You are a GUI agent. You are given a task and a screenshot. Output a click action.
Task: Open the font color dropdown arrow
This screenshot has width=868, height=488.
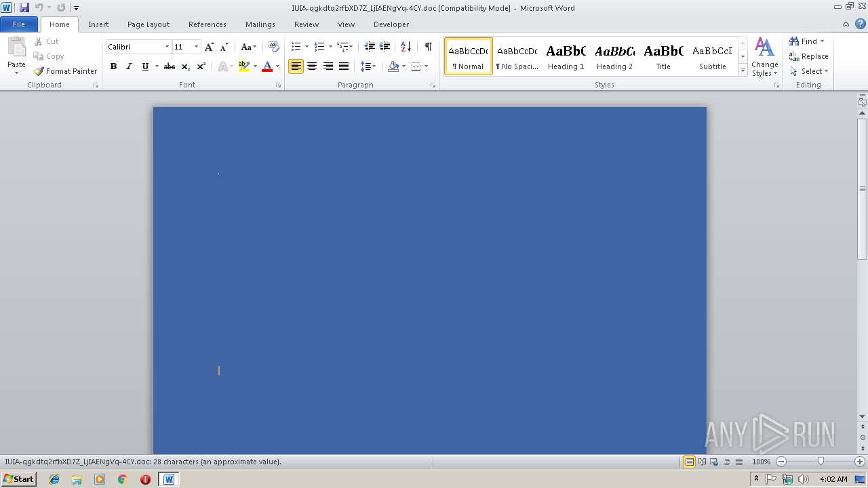277,66
